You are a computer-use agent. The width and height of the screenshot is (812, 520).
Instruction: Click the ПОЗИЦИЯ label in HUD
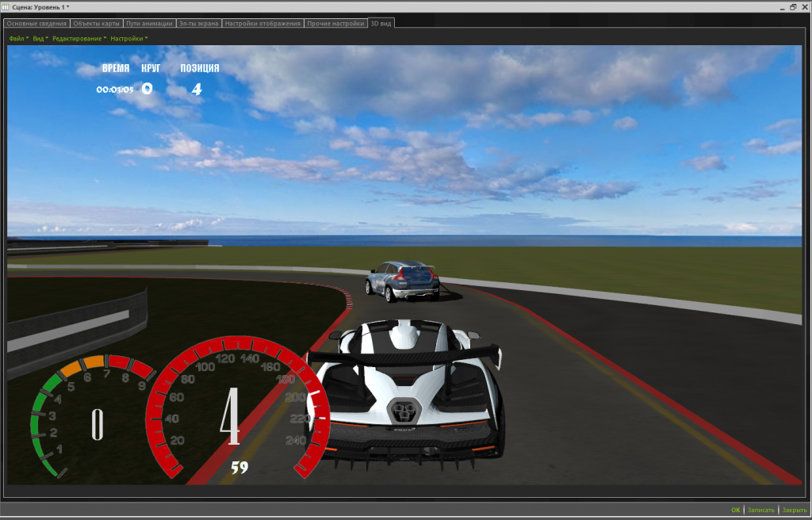tap(199, 68)
